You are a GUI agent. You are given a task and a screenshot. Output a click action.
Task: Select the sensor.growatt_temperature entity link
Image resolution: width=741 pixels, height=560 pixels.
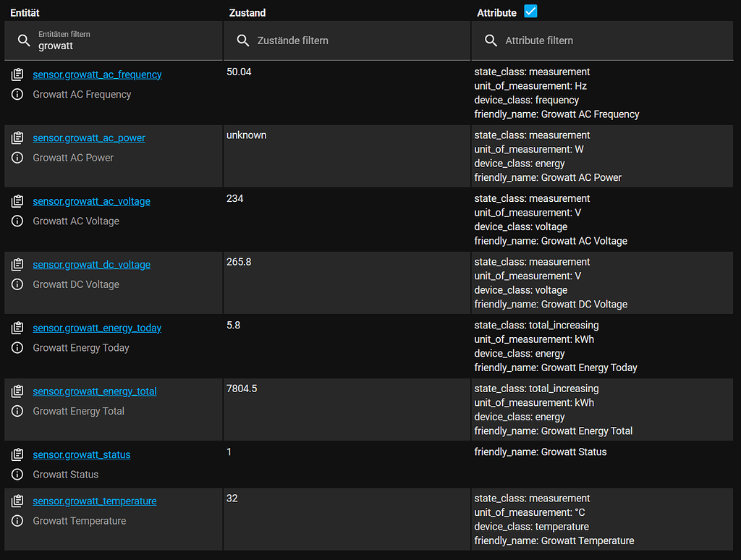pos(94,501)
